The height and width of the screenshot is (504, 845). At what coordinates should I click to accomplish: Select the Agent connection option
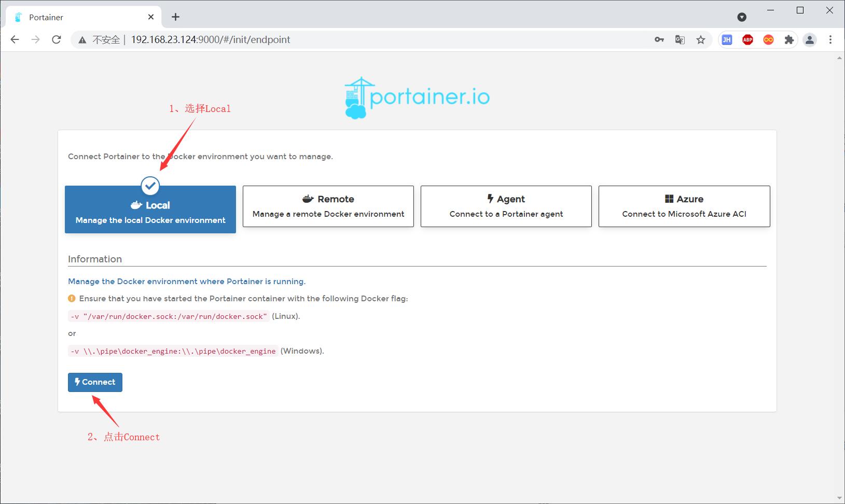pos(506,206)
